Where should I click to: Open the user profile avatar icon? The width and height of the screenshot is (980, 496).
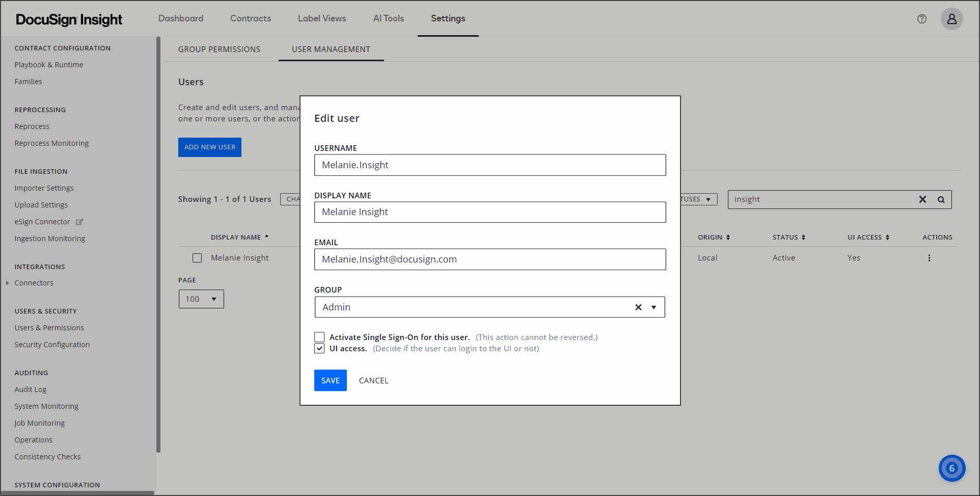pos(951,19)
